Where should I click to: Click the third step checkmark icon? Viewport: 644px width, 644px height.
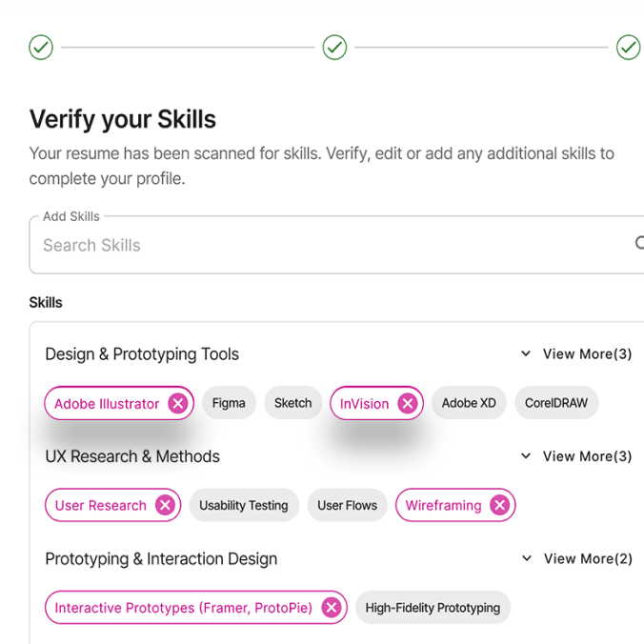point(628,47)
